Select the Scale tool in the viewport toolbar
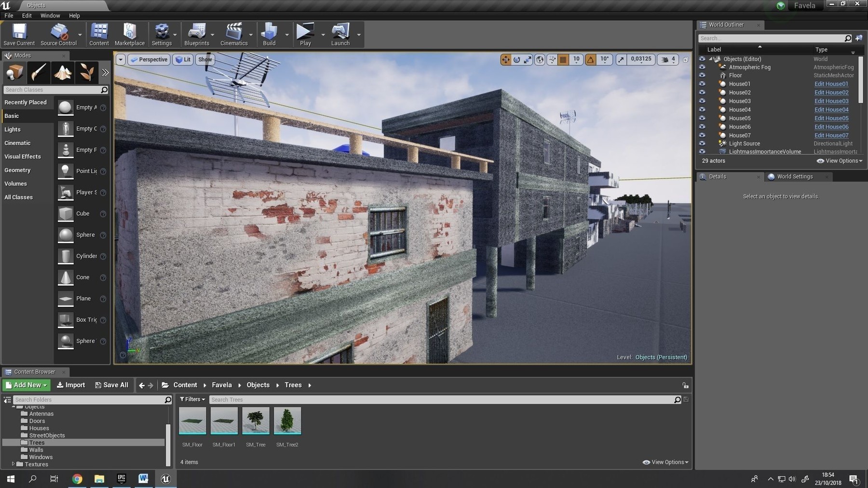This screenshot has width=868, height=488. coord(528,59)
